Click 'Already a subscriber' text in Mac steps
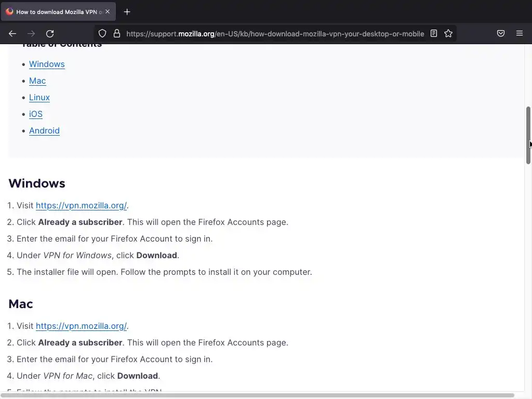The height and width of the screenshot is (399, 532). pyautogui.click(x=80, y=343)
